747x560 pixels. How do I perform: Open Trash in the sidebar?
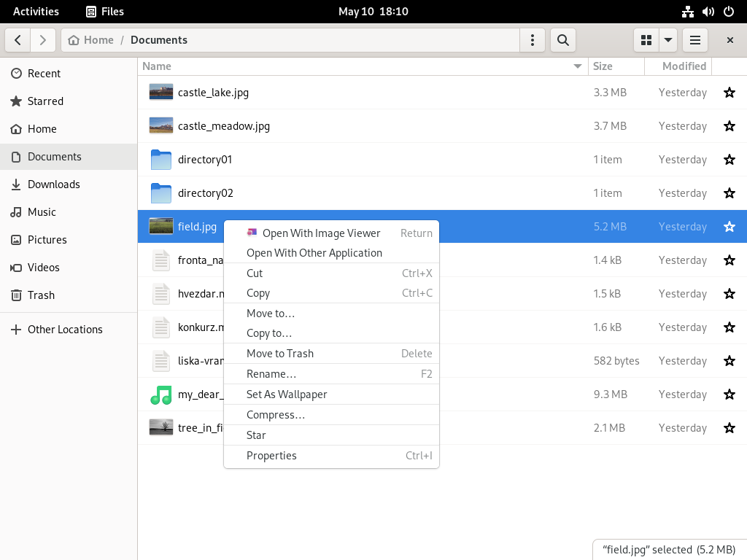[69, 295]
